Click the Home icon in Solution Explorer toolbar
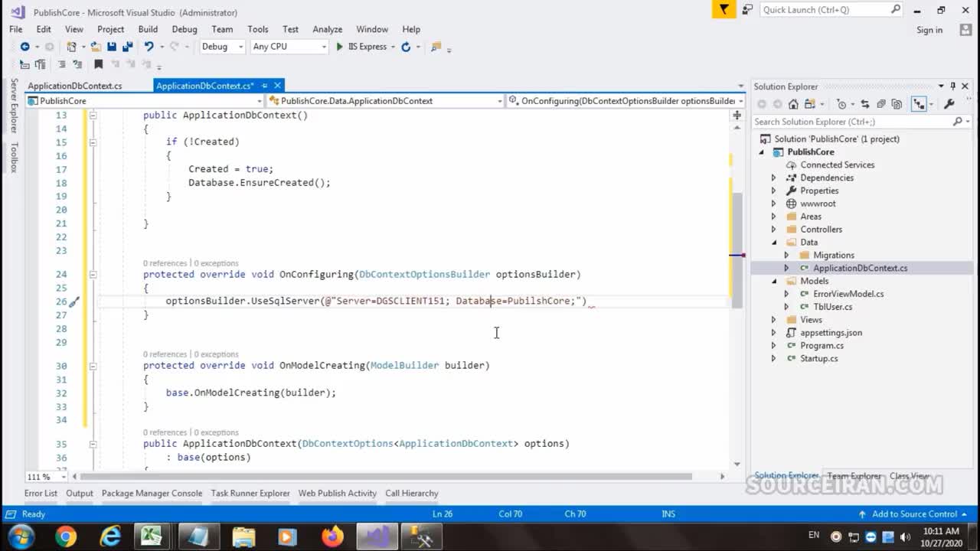Viewport: 980px width, 551px height. (794, 104)
